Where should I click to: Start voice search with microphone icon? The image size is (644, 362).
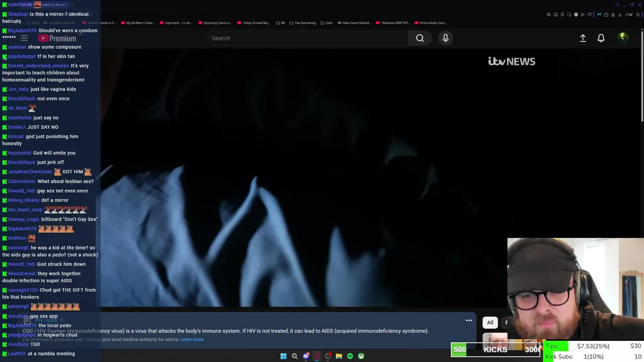pyautogui.click(x=445, y=38)
